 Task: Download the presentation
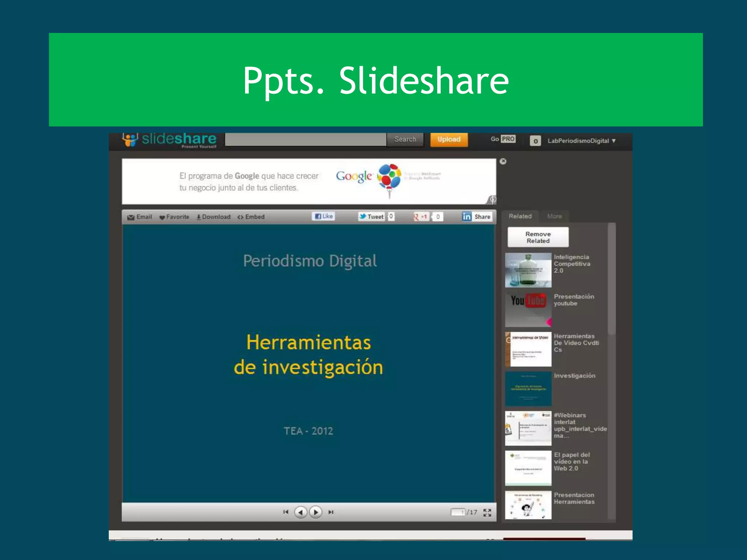(214, 217)
